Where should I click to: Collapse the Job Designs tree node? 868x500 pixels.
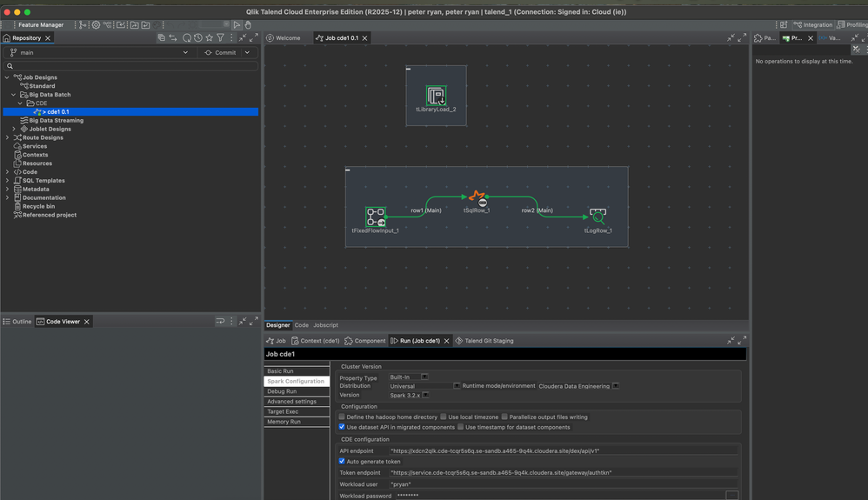pos(7,77)
